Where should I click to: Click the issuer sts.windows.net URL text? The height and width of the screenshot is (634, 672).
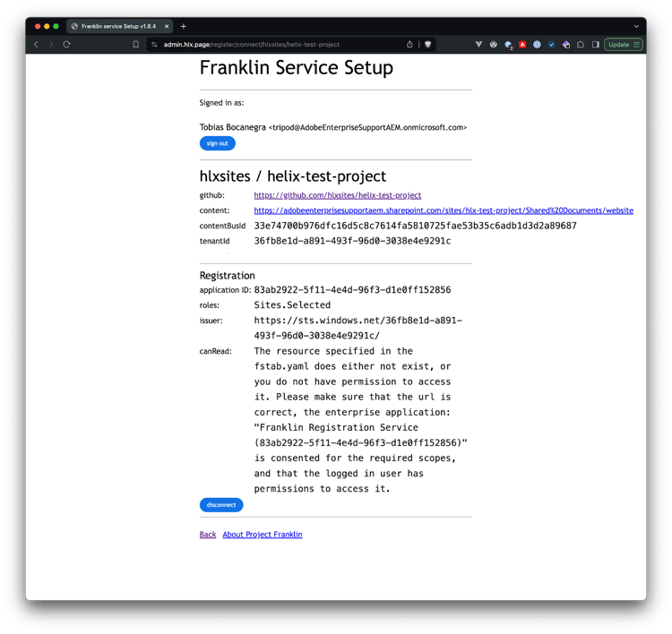pos(358,328)
